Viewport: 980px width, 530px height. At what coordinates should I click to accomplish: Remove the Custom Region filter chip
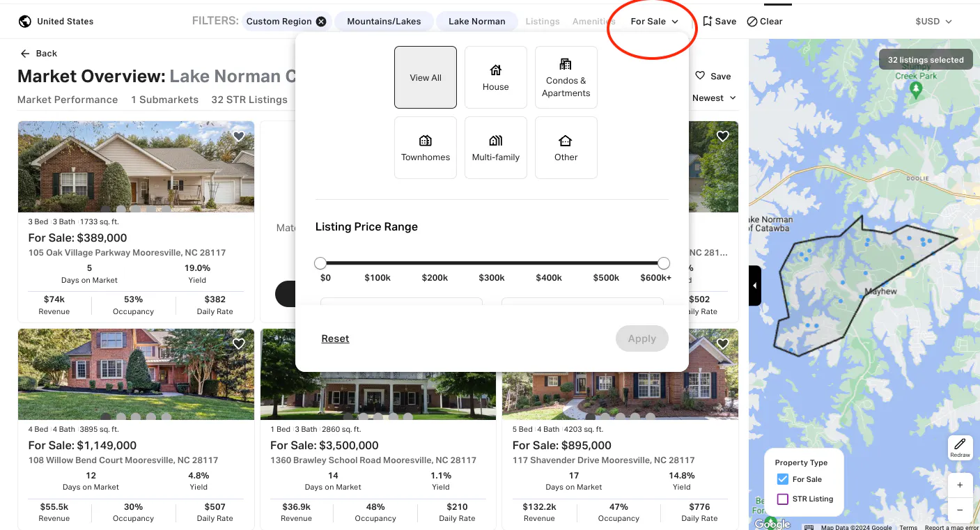[x=321, y=22]
